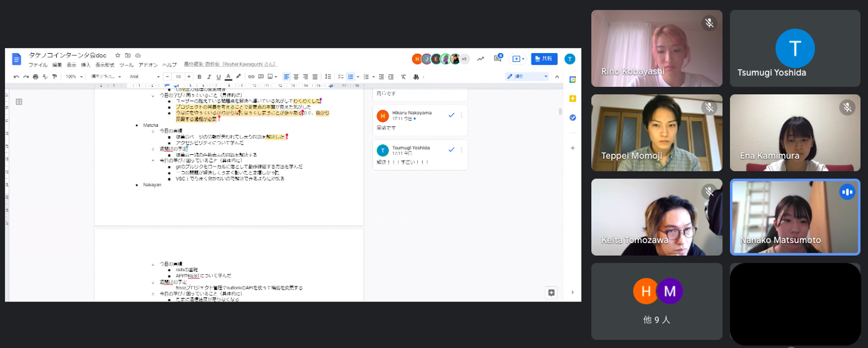Screen dimensions: 868x348
Task: Open the text color picker
Action: (x=228, y=77)
